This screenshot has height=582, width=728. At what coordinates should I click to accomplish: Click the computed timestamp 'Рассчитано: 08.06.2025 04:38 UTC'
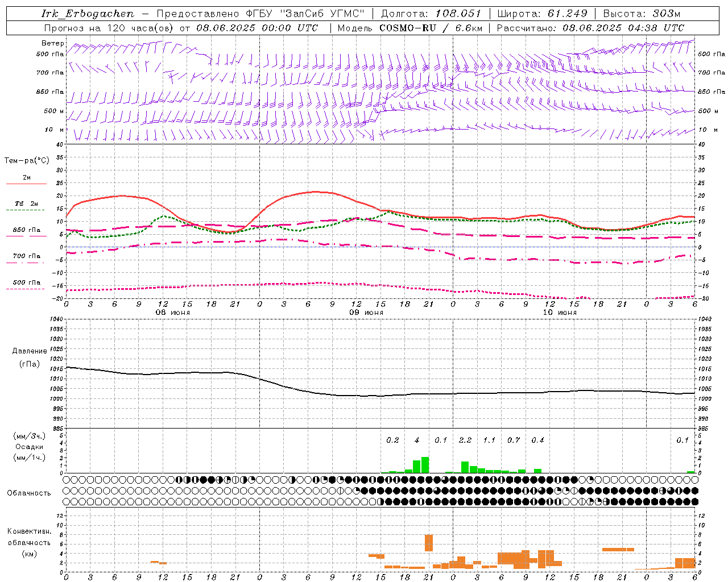[x=590, y=28]
